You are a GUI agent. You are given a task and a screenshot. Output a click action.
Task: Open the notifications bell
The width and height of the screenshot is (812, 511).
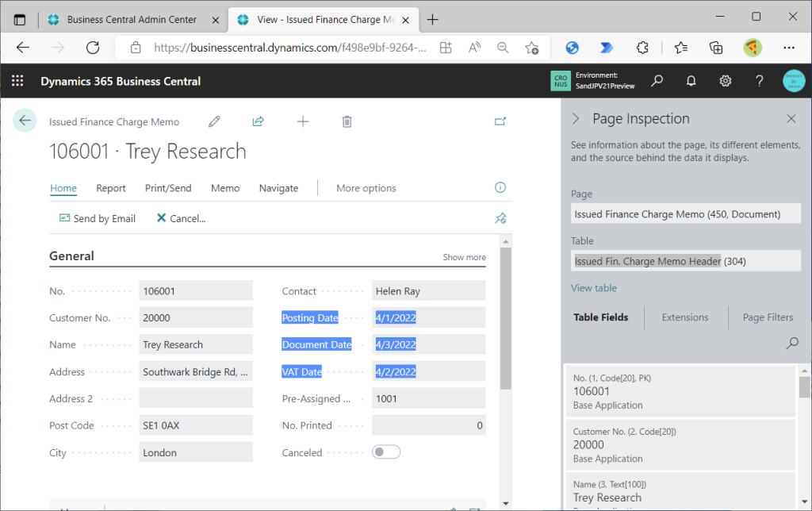(x=691, y=81)
